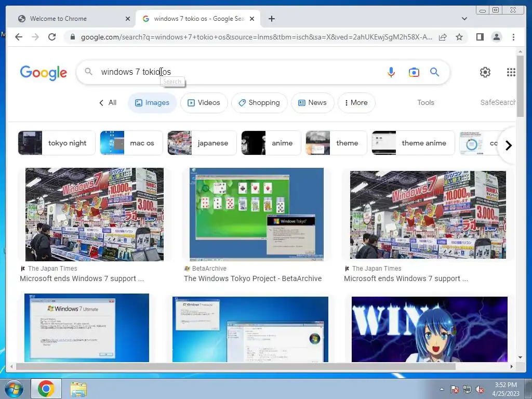The image size is (532, 399).
Task: Search by image with camera icon
Action: pos(414,72)
